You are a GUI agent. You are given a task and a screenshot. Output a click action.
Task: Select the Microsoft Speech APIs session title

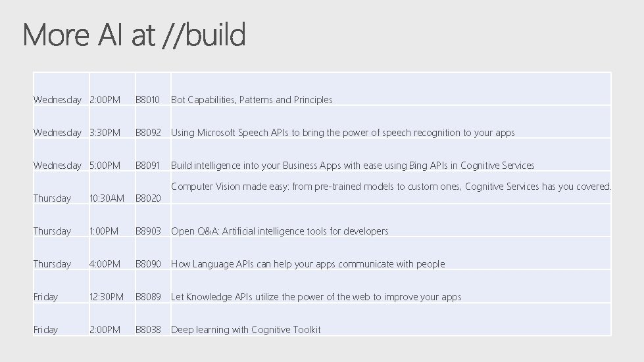coord(343,133)
